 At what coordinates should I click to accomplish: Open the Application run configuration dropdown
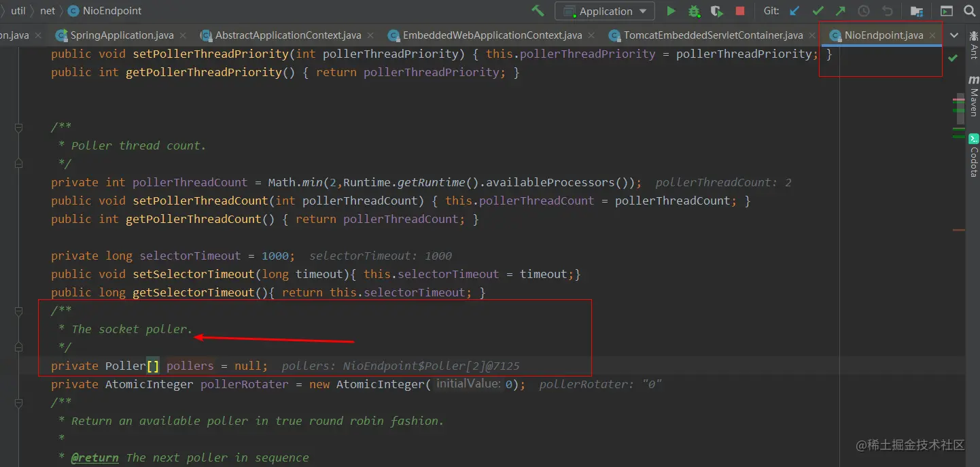click(x=605, y=11)
